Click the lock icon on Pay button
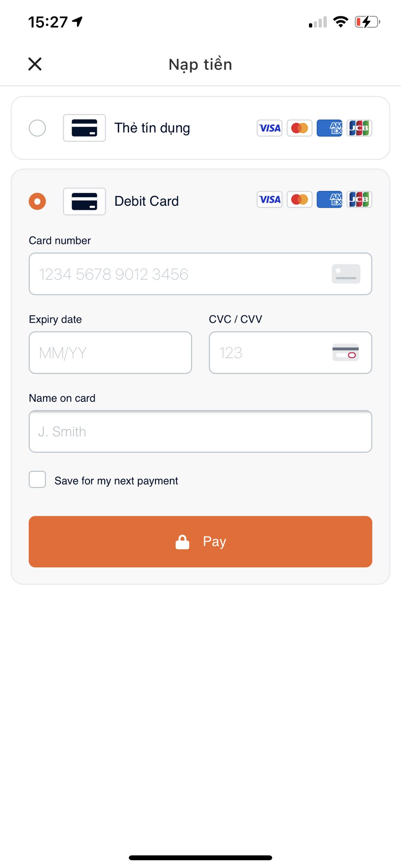 coord(182,542)
